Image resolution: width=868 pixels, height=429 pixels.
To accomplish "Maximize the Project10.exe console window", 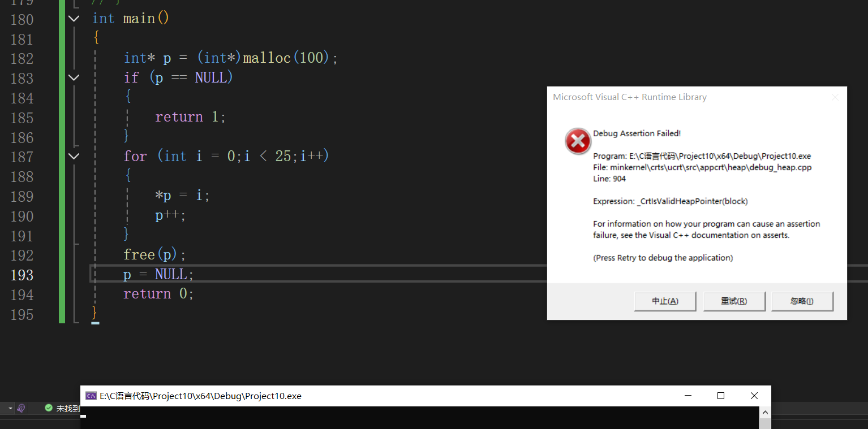I will (x=721, y=396).
